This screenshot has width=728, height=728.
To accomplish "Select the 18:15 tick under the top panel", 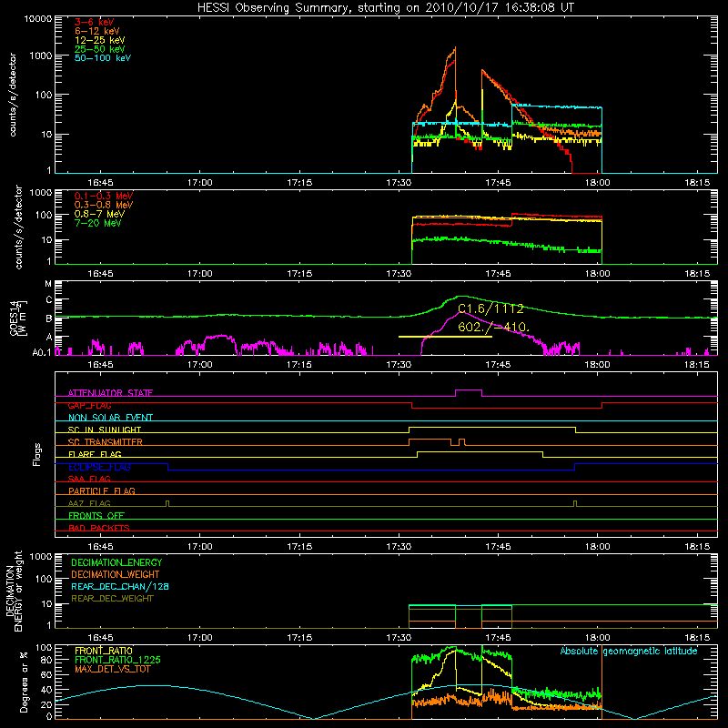I will pyautogui.click(x=697, y=183).
